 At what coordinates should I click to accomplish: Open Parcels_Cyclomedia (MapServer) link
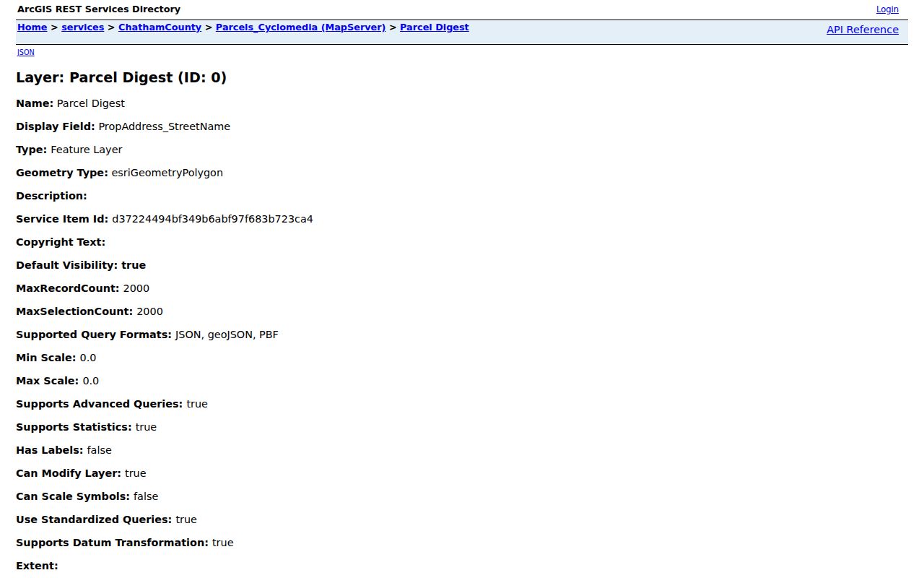[300, 27]
